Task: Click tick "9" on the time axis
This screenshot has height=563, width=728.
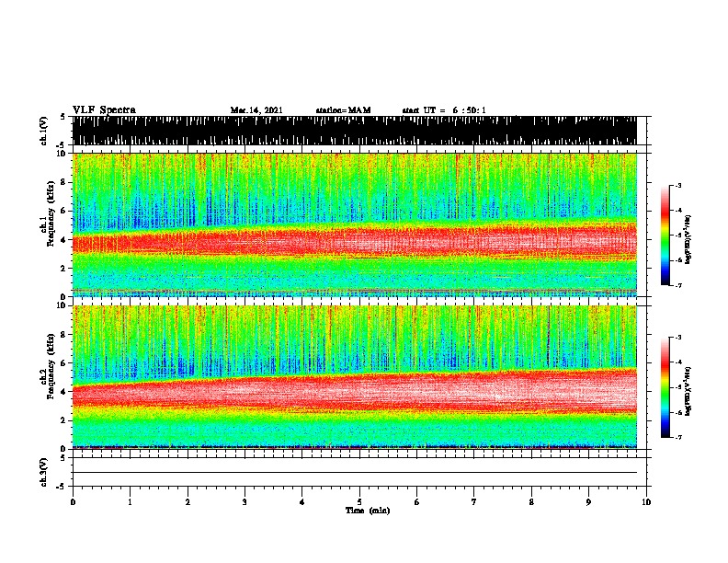Action: [x=588, y=502]
